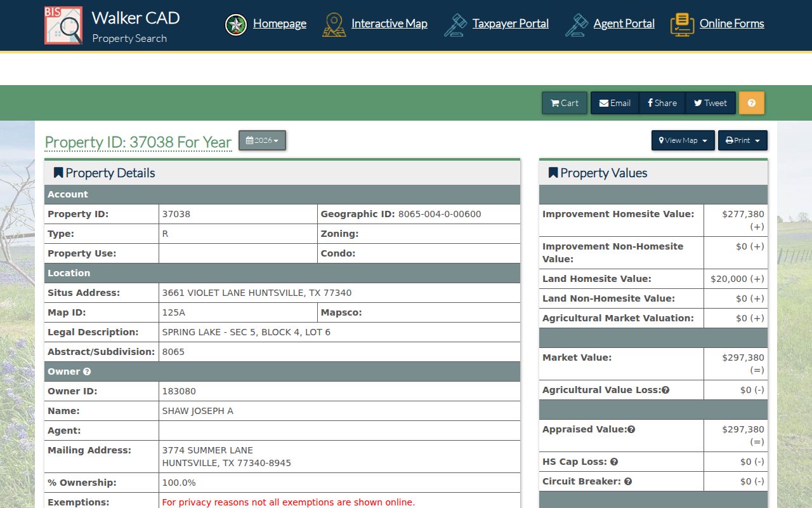
Task: Open the Interactive Map link
Action: 390,23
